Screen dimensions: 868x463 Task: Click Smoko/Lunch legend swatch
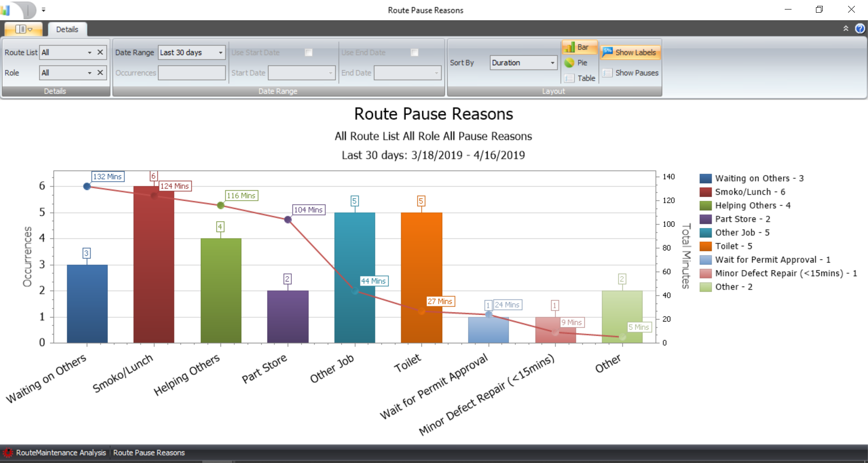[706, 192]
